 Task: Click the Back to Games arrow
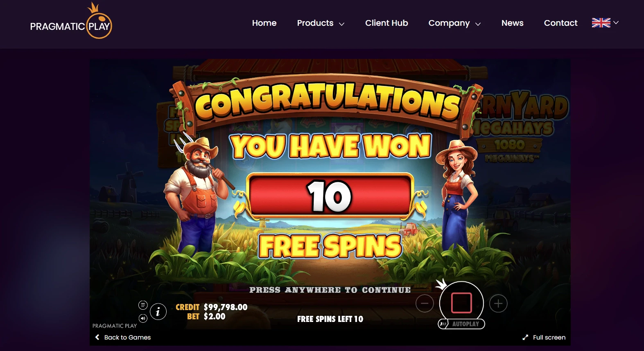coord(97,337)
